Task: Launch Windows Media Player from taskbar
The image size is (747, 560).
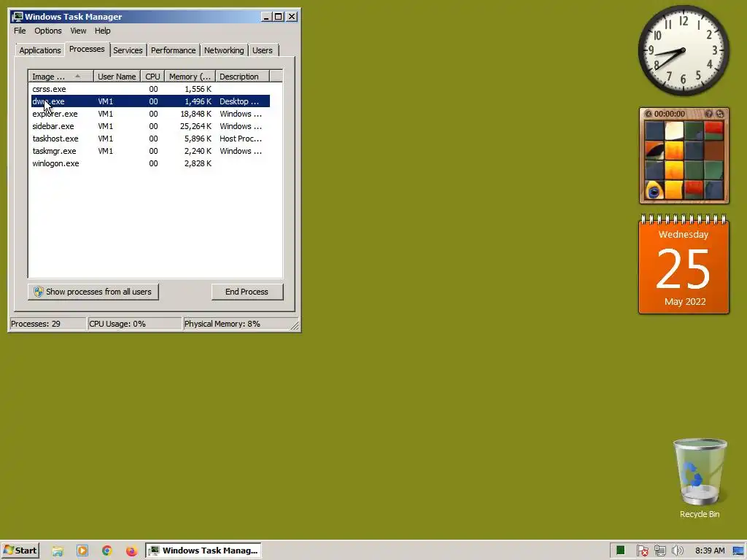Action: pos(82,551)
